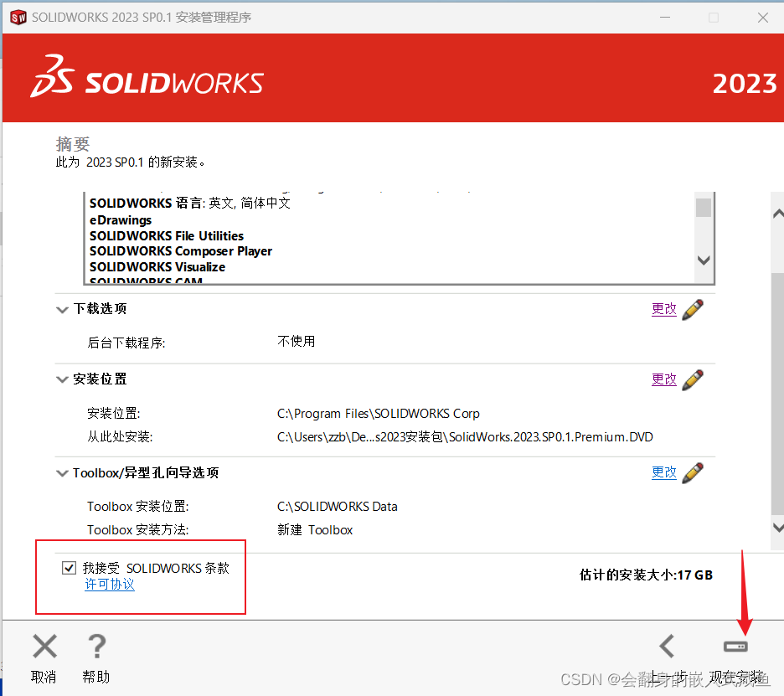Click the SOLIDWORKS 语言 entry

click(x=190, y=203)
